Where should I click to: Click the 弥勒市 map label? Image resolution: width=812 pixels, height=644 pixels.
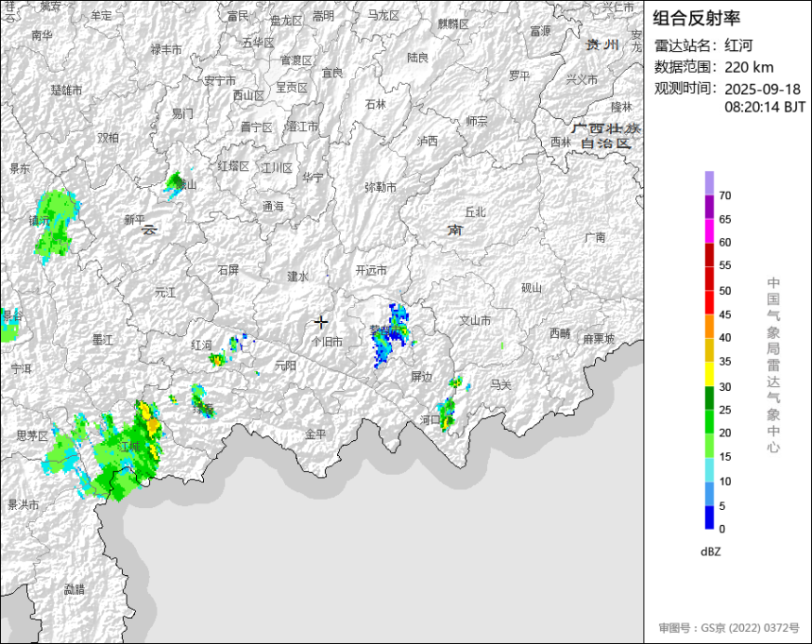[x=381, y=187]
